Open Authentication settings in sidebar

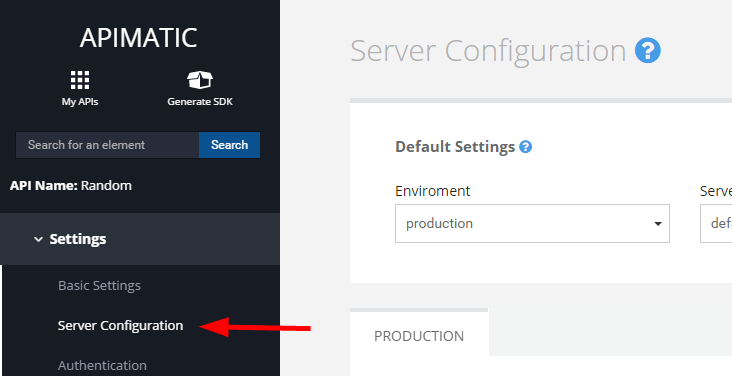pyautogui.click(x=102, y=365)
